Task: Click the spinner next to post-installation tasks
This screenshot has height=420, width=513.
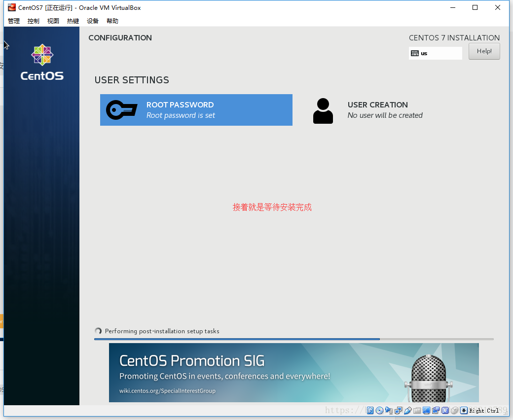Action: [x=98, y=331]
